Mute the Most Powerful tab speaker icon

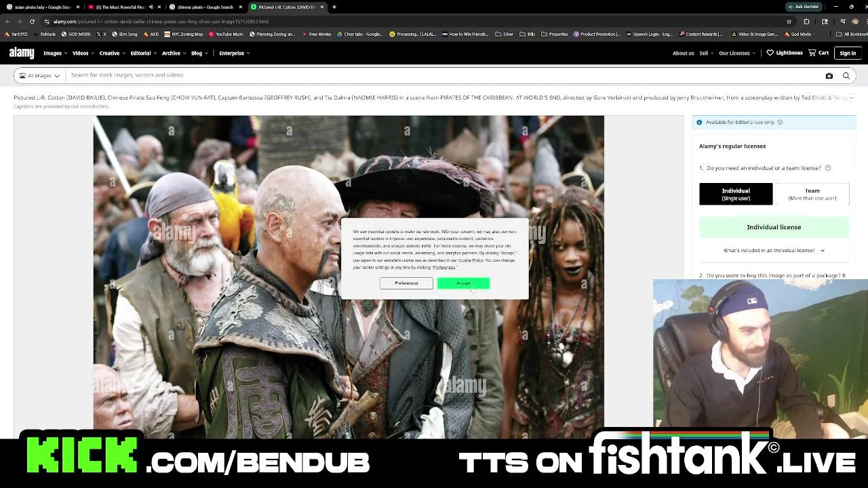click(151, 7)
